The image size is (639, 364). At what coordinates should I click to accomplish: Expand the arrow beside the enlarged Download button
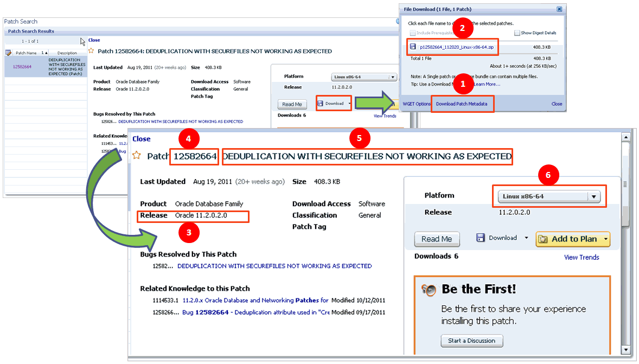click(526, 238)
